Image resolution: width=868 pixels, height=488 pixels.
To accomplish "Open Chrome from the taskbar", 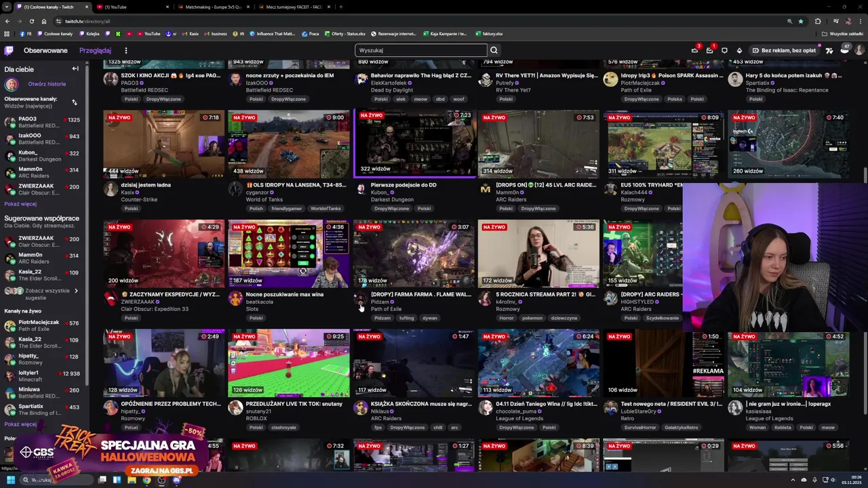I will [146, 480].
